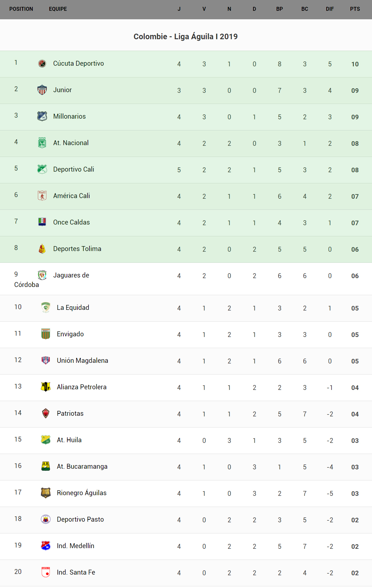
Task: Click the POSITION column header
Action: coord(21,9)
